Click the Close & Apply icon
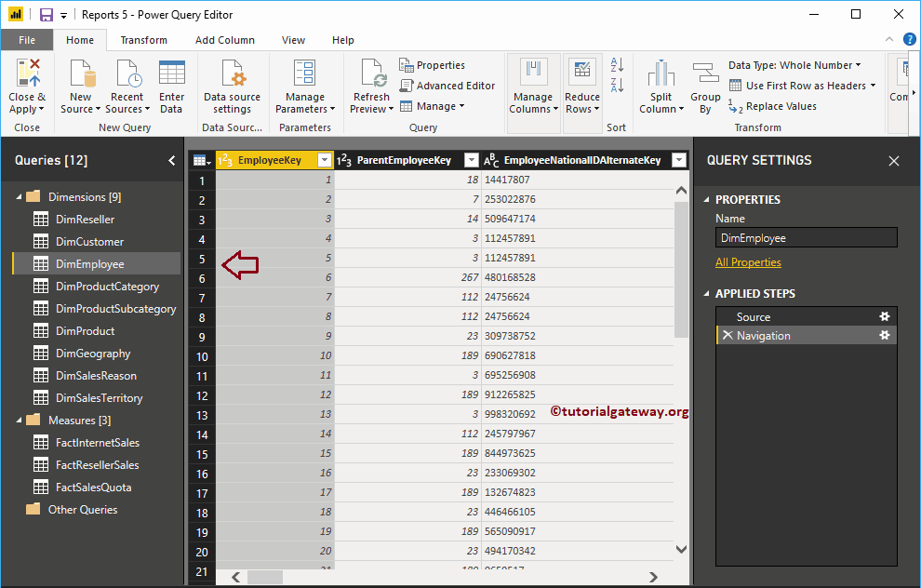Screen dimensions: 921x588 pyautogui.click(x=28, y=73)
